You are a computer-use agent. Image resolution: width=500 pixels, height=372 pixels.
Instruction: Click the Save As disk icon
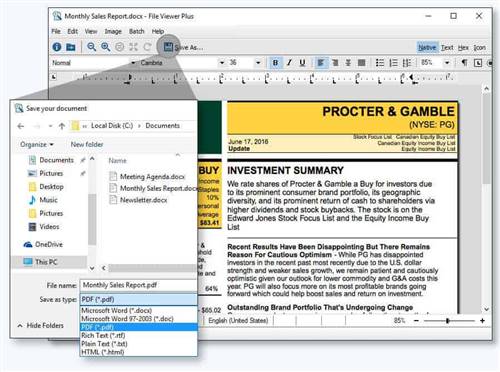tap(168, 47)
